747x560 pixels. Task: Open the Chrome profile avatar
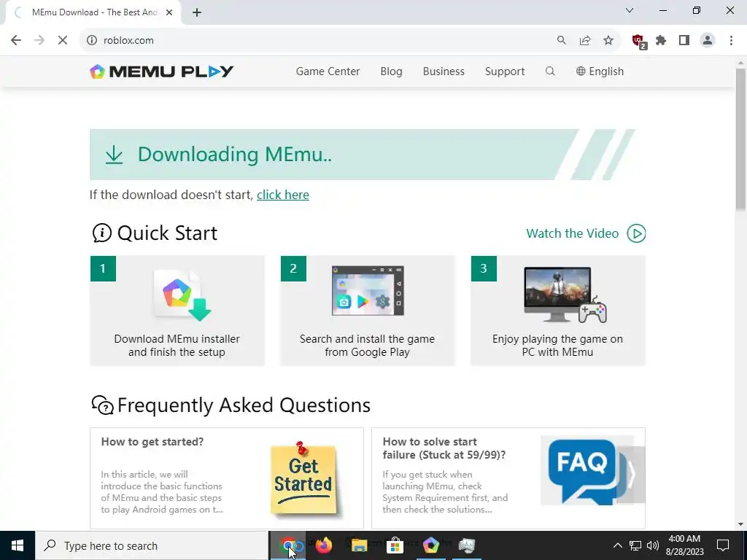tap(708, 41)
